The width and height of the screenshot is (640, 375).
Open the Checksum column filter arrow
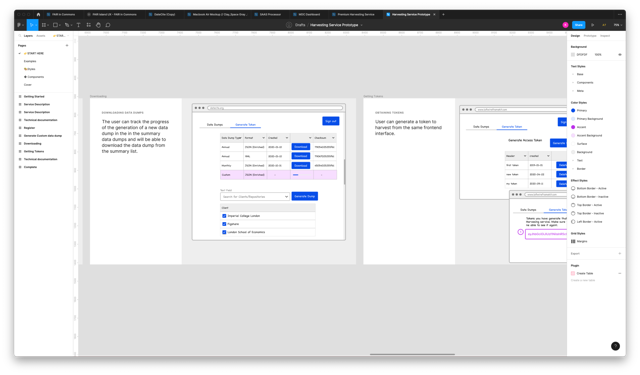[x=333, y=138]
